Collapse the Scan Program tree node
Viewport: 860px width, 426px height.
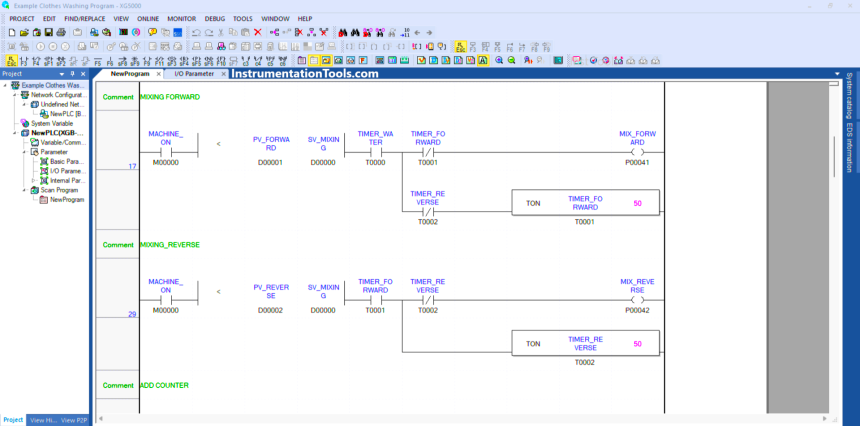click(25, 190)
